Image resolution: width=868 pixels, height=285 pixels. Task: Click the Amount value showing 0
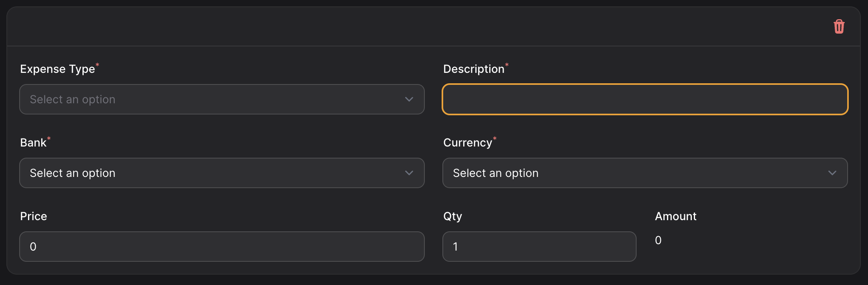658,240
